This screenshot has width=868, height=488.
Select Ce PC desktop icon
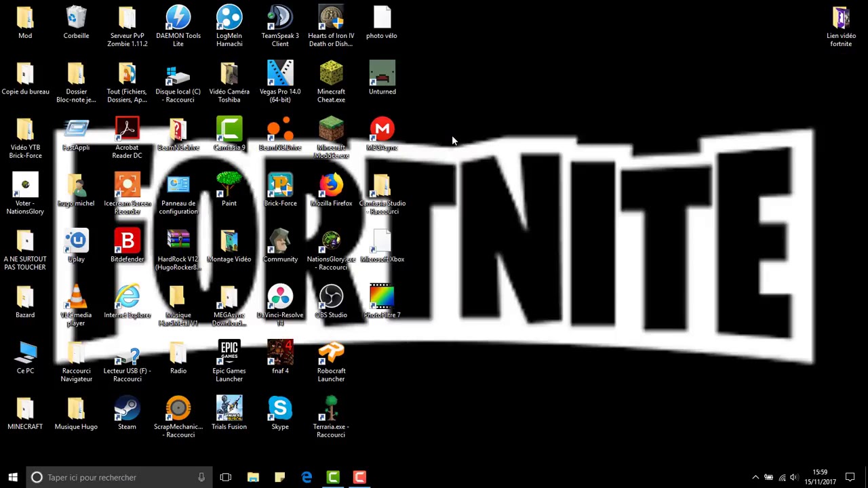pos(25,357)
